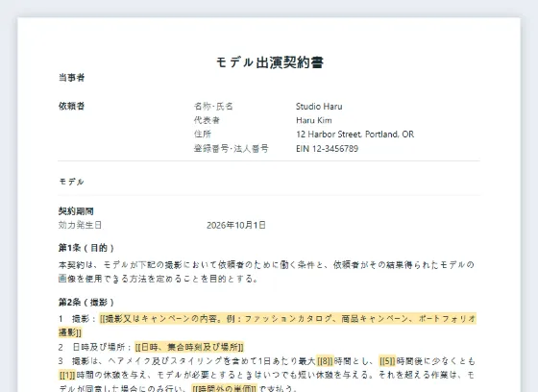Click the Haru Kim representative value

point(314,120)
